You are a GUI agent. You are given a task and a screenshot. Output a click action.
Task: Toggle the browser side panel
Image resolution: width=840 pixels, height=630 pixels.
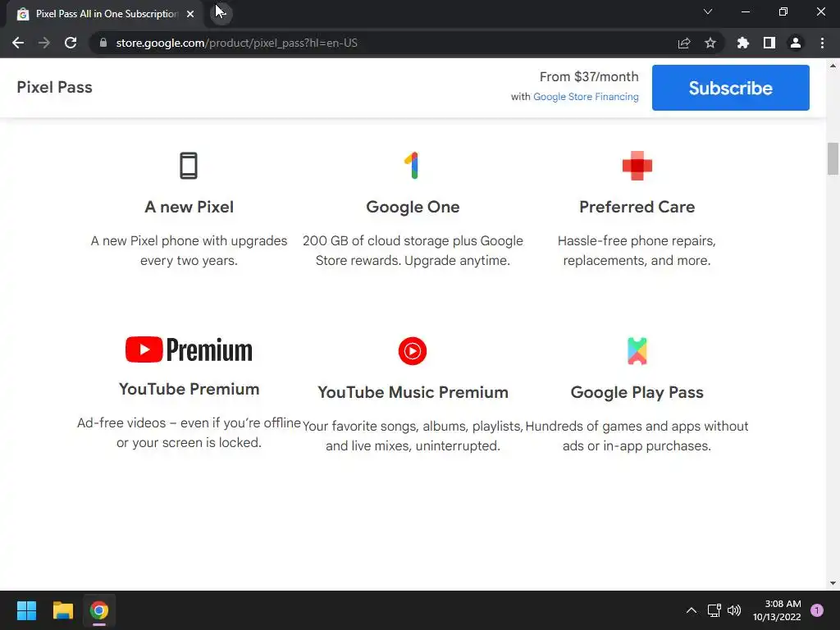tap(769, 43)
